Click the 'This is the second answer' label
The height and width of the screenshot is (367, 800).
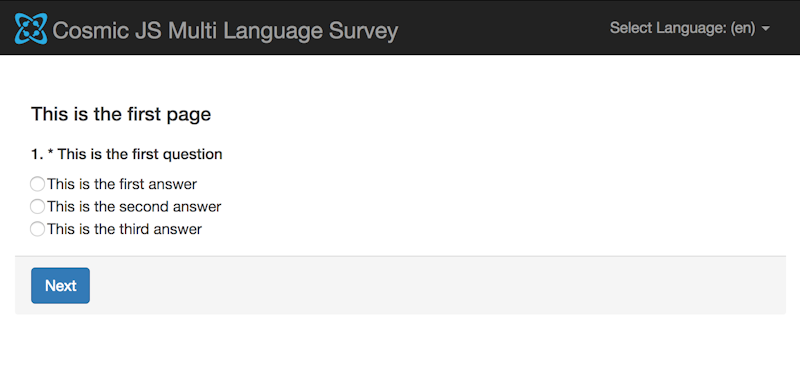(x=134, y=207)
